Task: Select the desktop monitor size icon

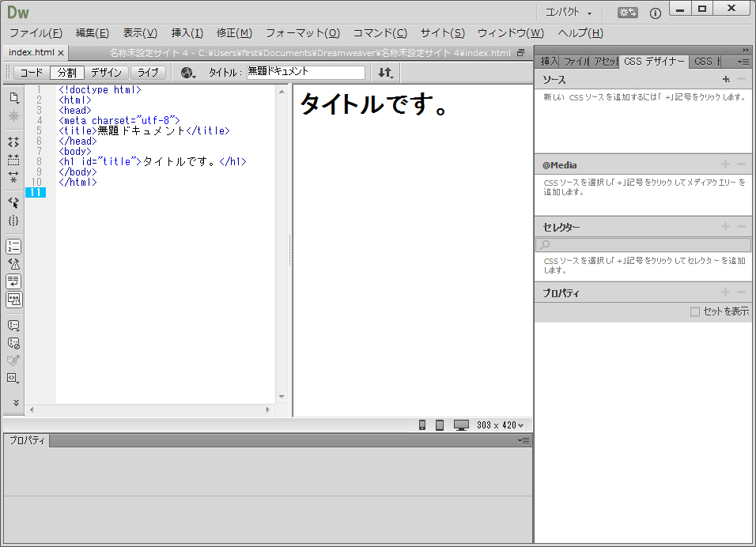Action: point(461,425)
